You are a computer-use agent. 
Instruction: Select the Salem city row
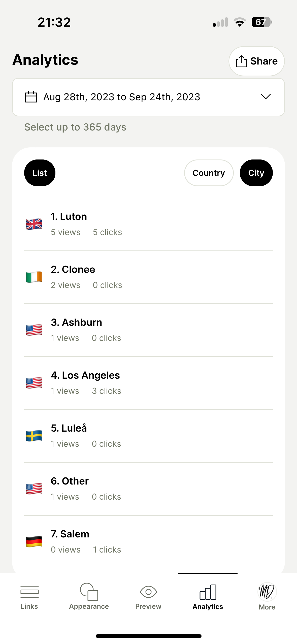(148, 541)
